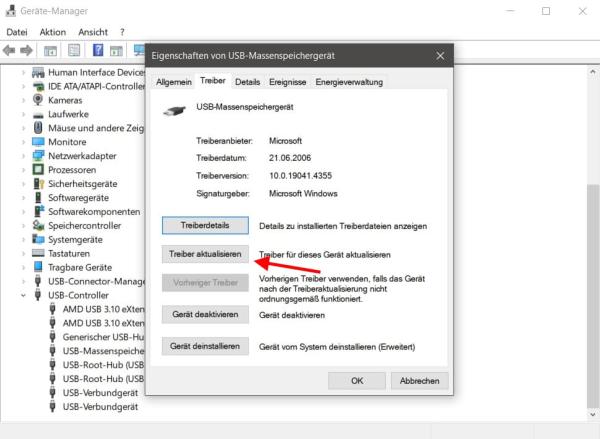The width and height of the screenshot is (600, 439).
Task: Click the Netzwerkadapter category icon
Action: [x=38, y=156]
